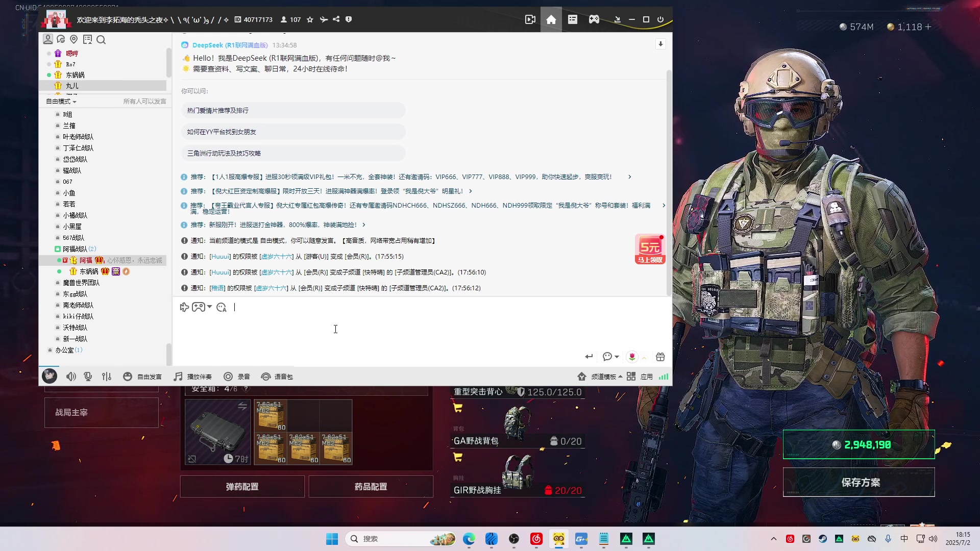Select the kiki仔战队 channel

point(78,316)
